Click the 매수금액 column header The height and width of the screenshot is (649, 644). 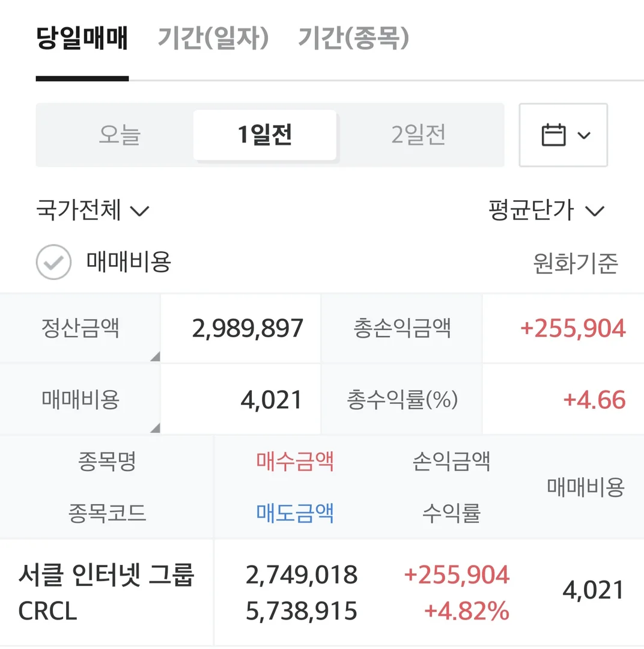pyautogui.click(x=295, y=462)
